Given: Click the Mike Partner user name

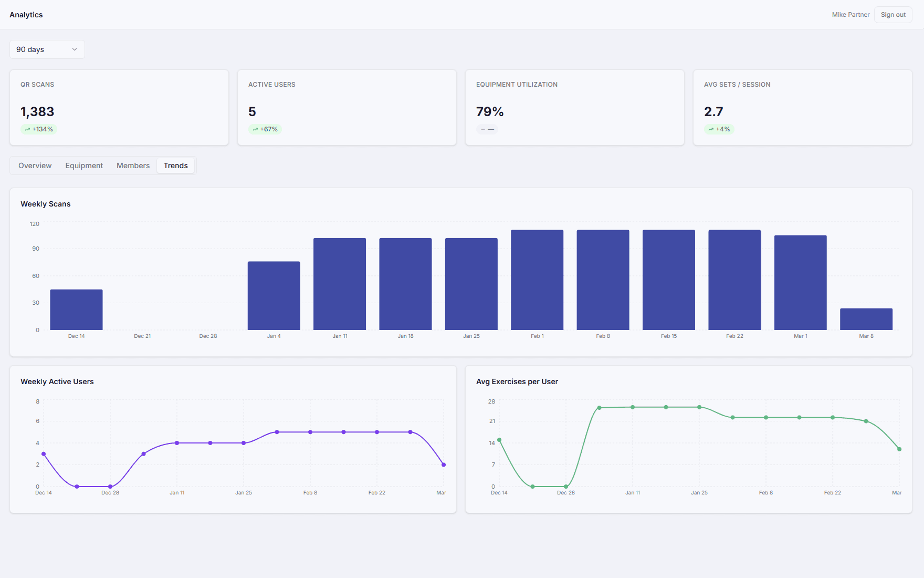Looking at the screenshot, I should 850,15.
